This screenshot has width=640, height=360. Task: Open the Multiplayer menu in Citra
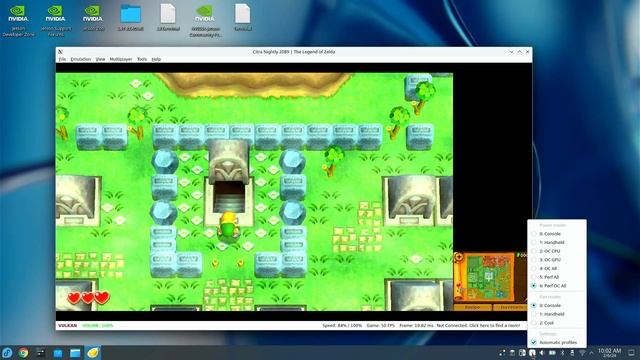(121, 59)
